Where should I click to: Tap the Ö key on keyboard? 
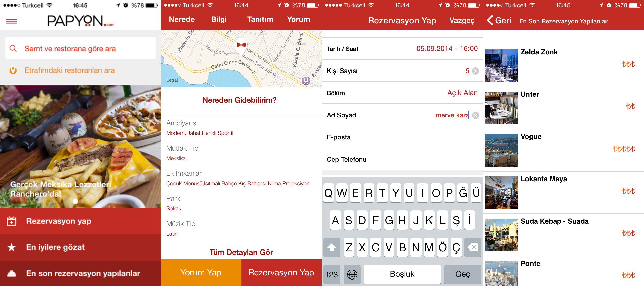point(443,247)
